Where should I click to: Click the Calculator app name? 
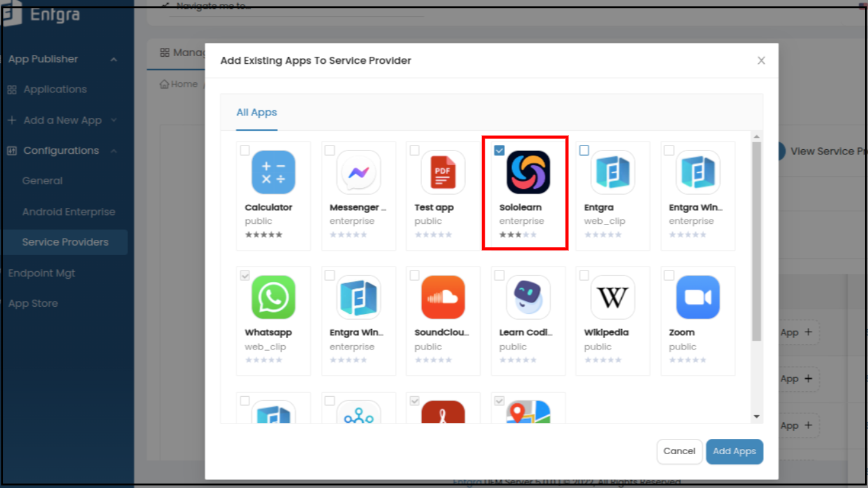[x=268, y=207]
